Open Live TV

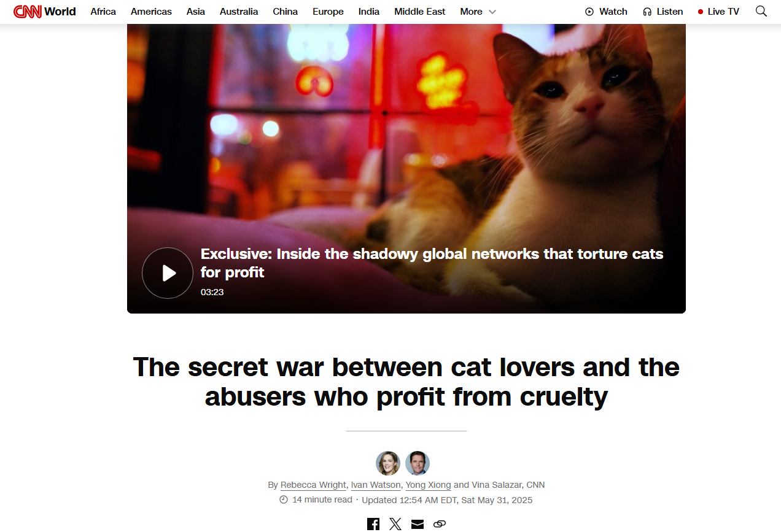pos(718,12)
